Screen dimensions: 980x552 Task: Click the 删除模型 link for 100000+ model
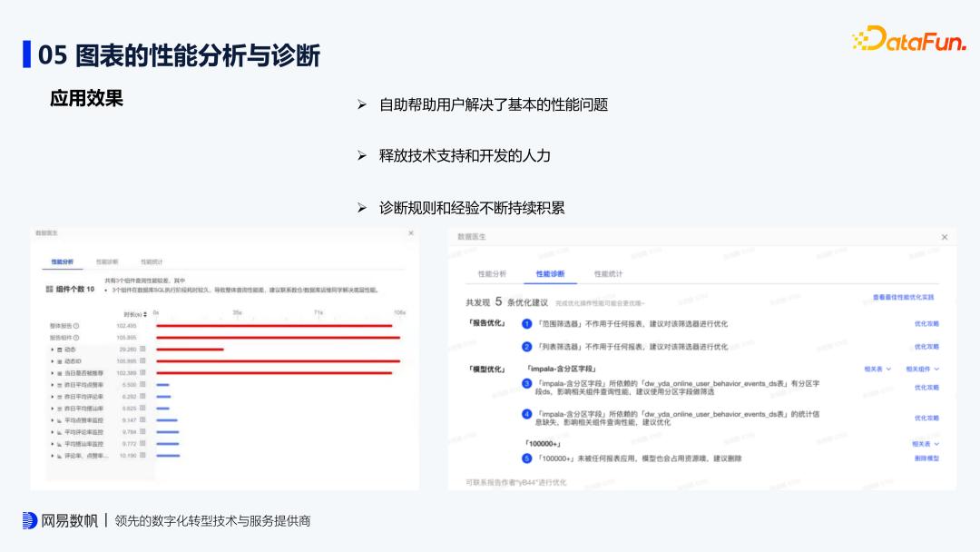coord(928,458)
